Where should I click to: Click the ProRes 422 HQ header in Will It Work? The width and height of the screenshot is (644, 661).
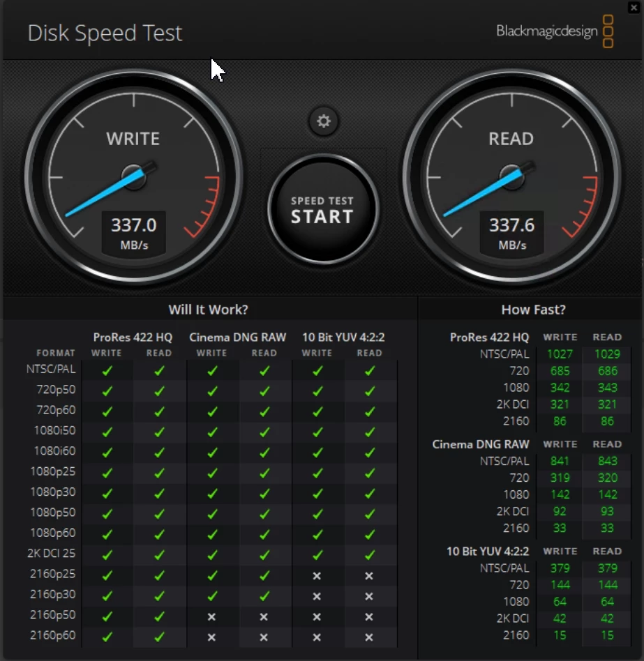pos(133,337)
